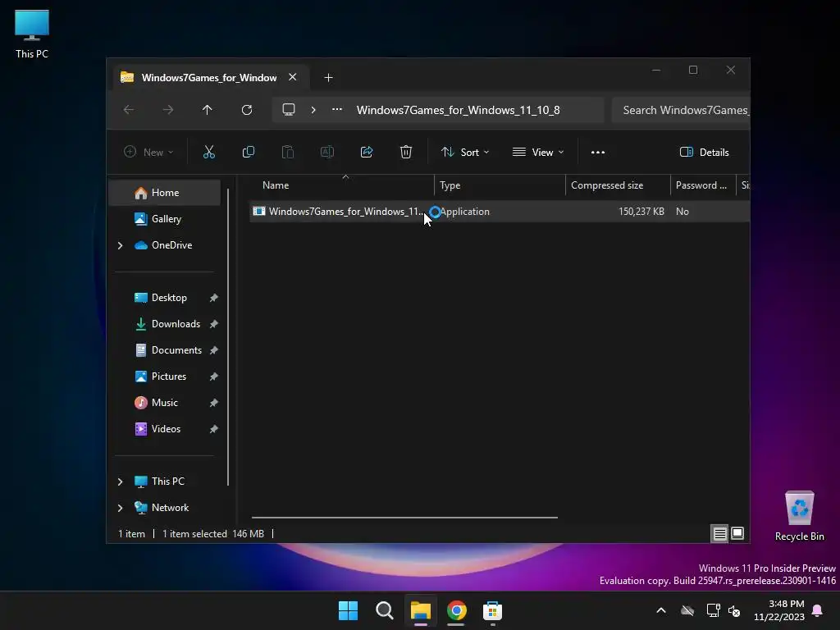Open taskbar Search
The width and height of the screenshot is (840, 630).
point(384,610)
